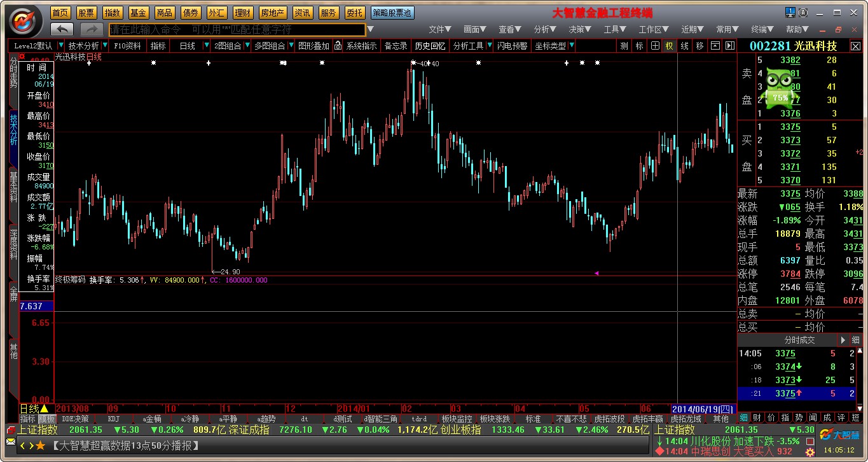
Task: Click the star icon in the news bar
Action: point(41,445)
